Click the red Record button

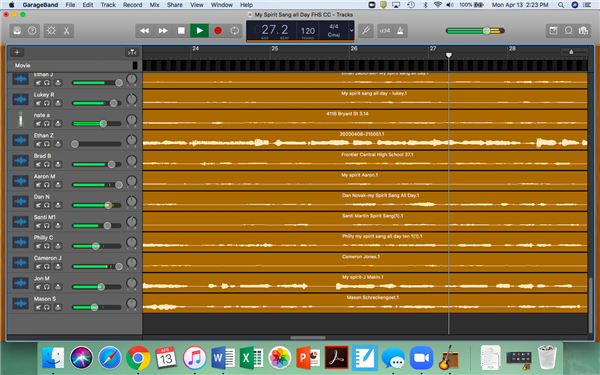[218, 31]
